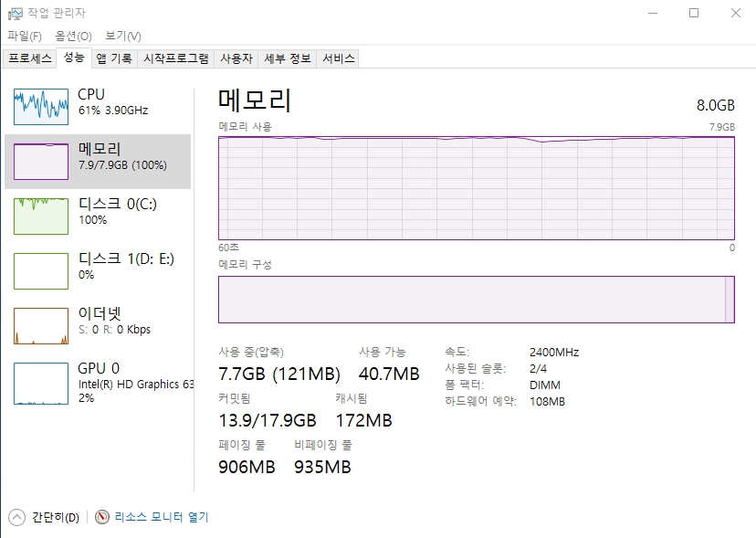Switch to the 프로세스 tab
756x538 pixels.
coord(30,58)
